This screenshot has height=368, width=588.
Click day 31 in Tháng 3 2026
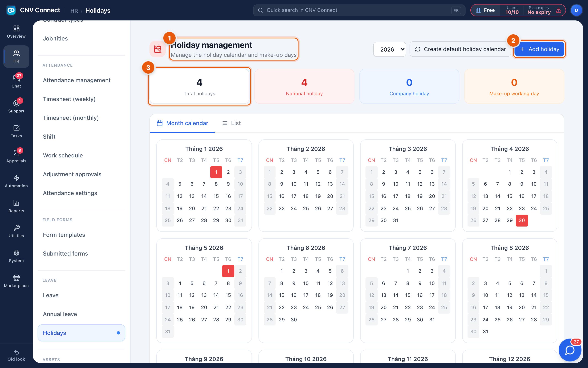[395, 221]
